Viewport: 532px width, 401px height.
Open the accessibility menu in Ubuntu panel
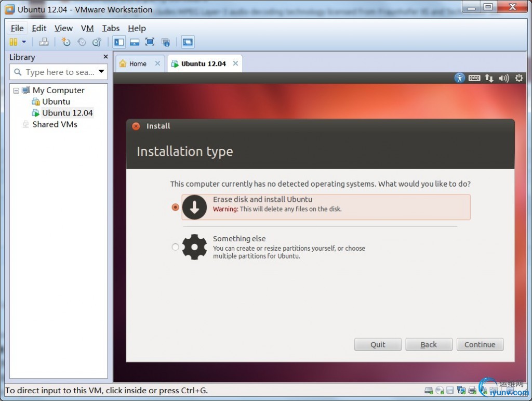tap(459, 78)
